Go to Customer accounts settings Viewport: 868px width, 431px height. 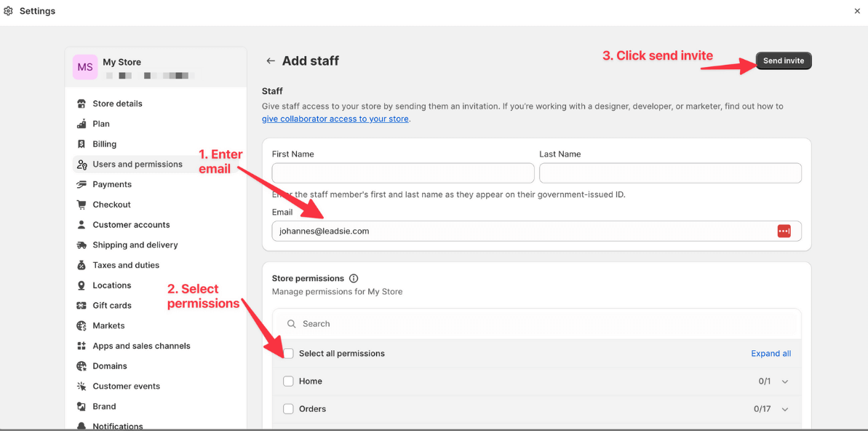[x=131, y=224]
